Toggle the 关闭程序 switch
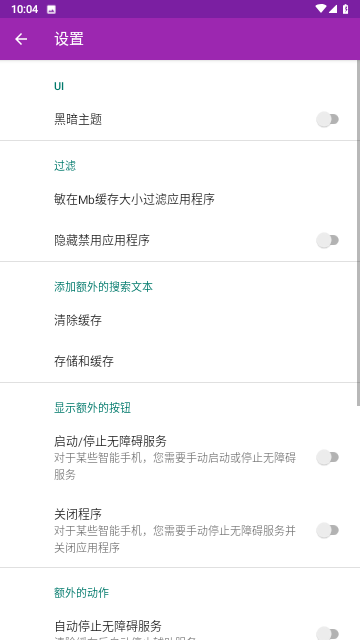 coord(327,530)
